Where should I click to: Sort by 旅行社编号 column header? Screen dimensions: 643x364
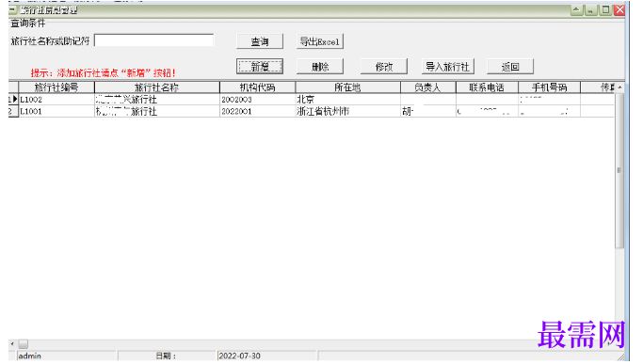pos(56,87)
